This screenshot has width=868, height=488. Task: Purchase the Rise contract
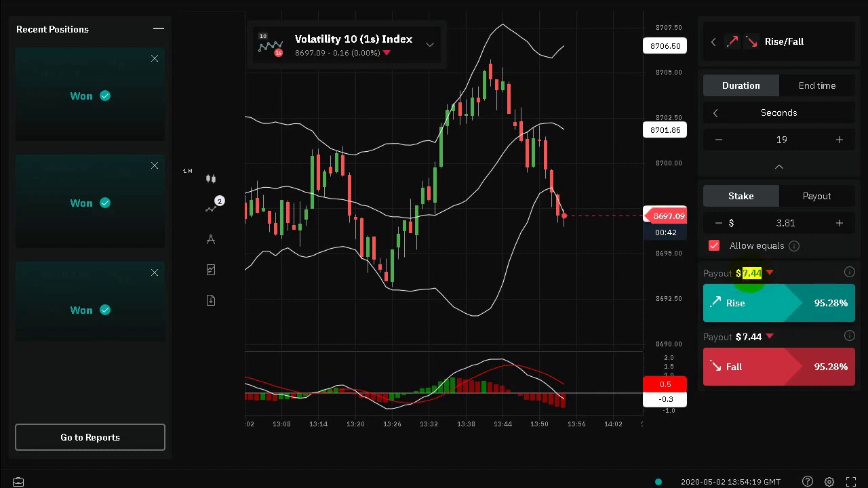[x=778, y=303]
